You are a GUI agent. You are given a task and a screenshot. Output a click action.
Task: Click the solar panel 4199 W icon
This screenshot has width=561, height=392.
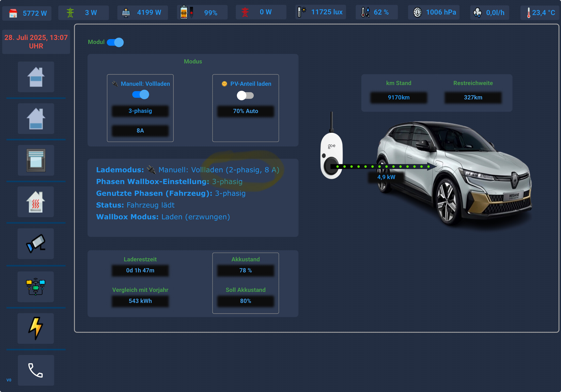point(126,12)
